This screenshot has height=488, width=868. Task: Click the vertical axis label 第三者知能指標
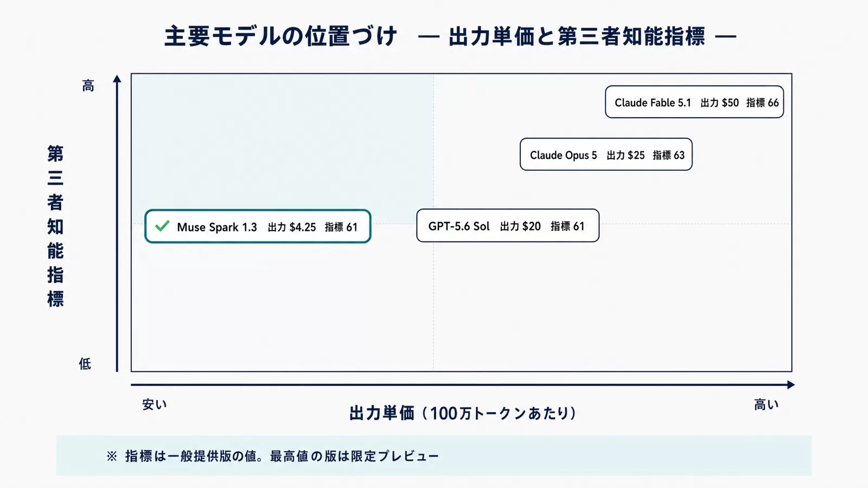click(55, 226)
